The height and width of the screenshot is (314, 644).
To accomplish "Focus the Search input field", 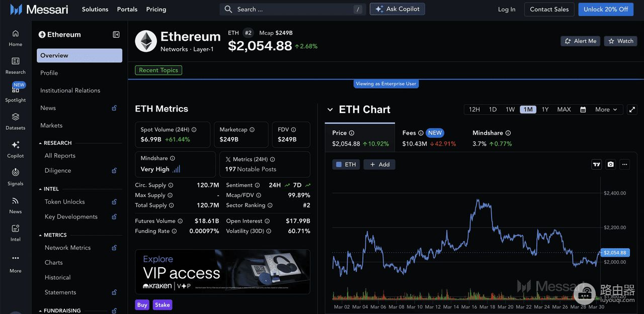I will pos(293,9).
